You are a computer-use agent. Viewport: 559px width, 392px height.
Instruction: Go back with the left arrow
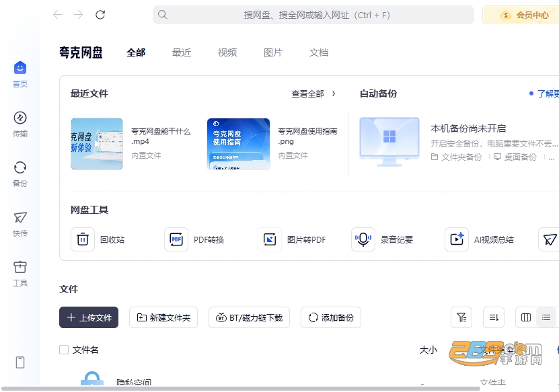click(x=57, y=15)
